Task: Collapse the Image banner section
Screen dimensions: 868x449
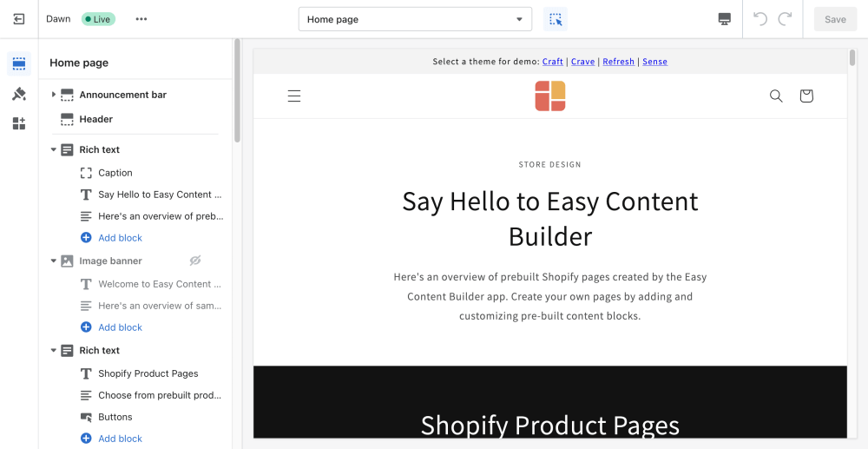Action: pyautogui.click(x=53, y=261)
